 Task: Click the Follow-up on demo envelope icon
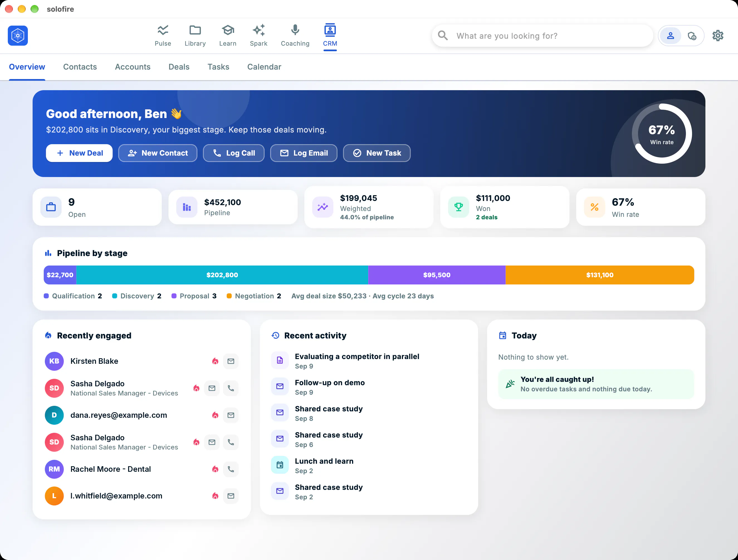pos(280,386)
